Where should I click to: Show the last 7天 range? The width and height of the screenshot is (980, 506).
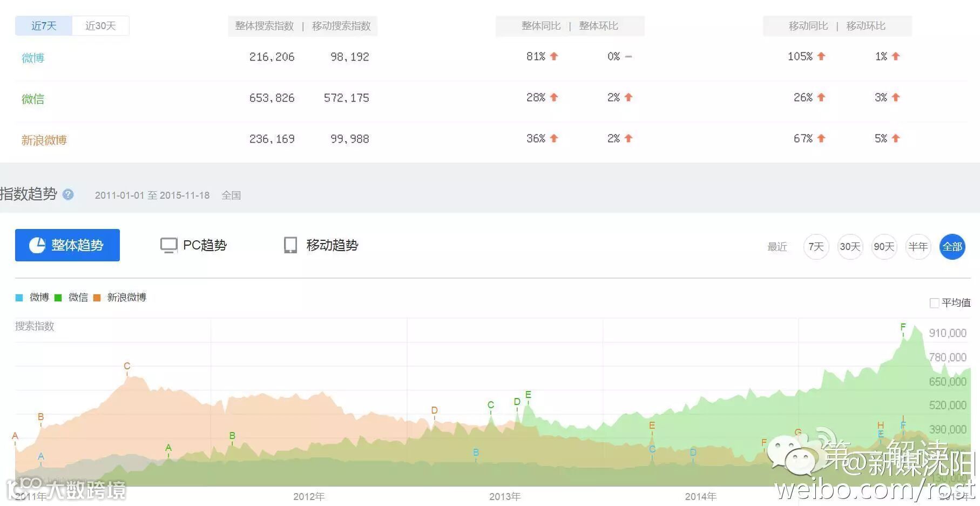point(816,247)
